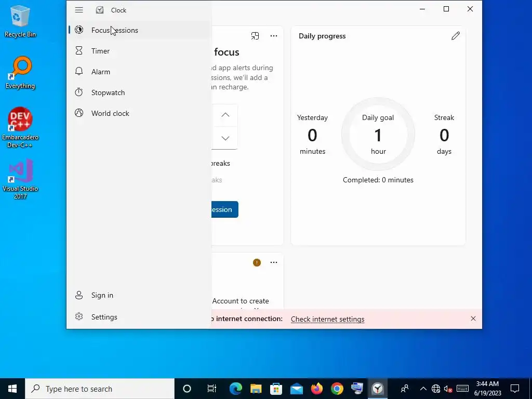532x399 pixels.
Task: Click the Daily progress heading
Action: (322, 36)
